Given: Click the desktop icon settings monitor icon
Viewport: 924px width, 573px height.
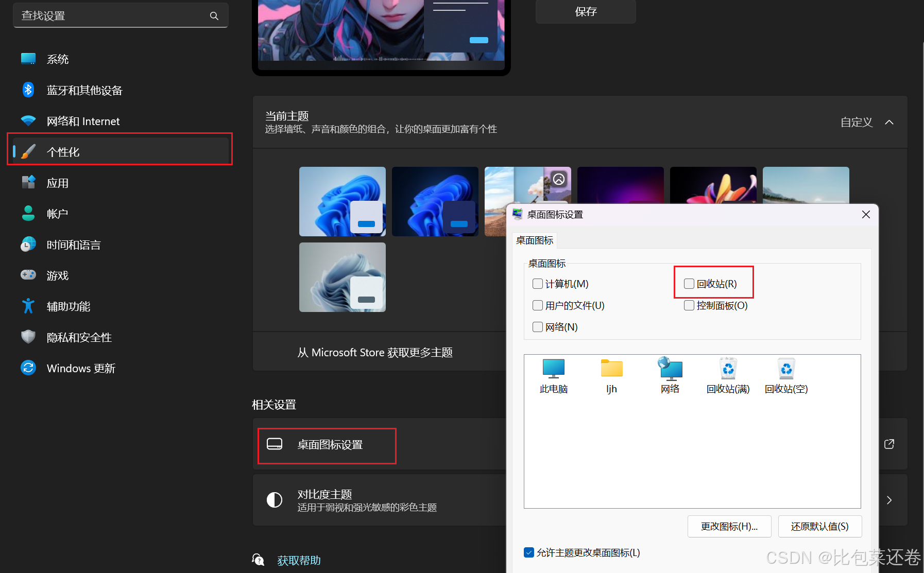Looking at the screenshot, I should [275, 444].
